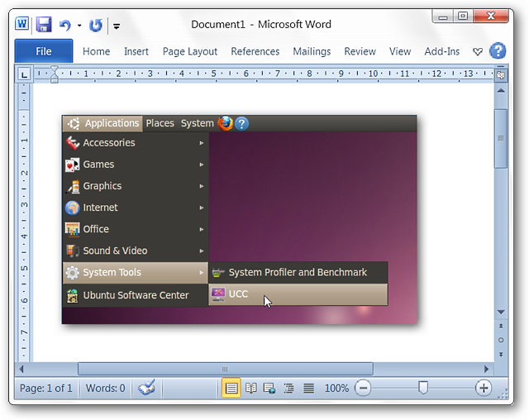Click the Zoom In plus button
This screenshot has height=420, width=529.
click(x=484, y=389)
